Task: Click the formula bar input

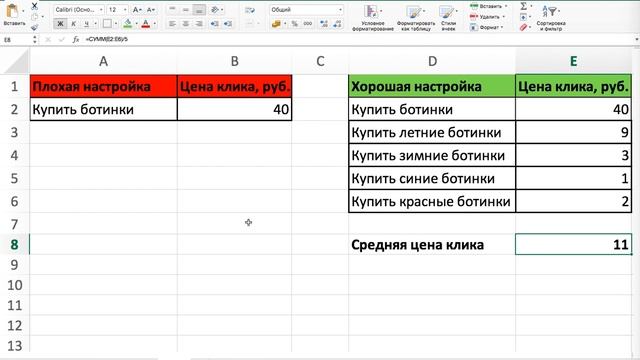Action: pyautogui.click(x=357, y=39)
